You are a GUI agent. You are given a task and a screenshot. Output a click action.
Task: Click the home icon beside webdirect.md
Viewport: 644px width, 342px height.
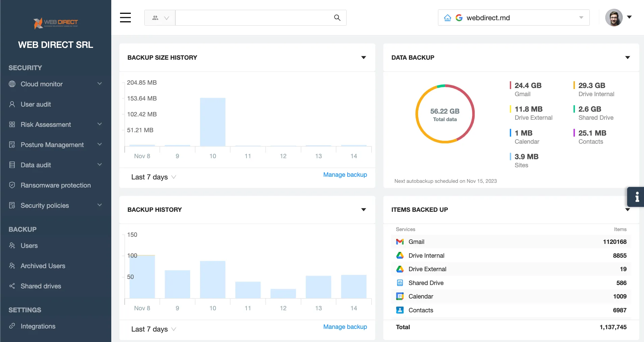tap(447, 18)
